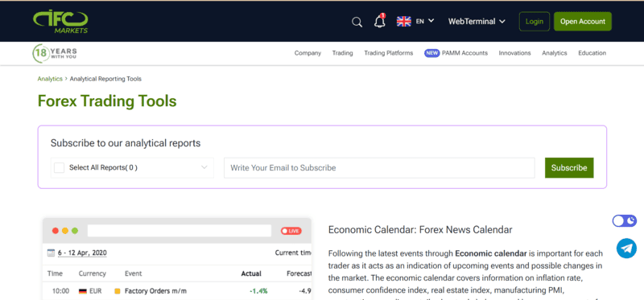Click the 6 - 12 Apr, 2020 date range
Screen dimensions: 644x300
(x=82, y=253)
